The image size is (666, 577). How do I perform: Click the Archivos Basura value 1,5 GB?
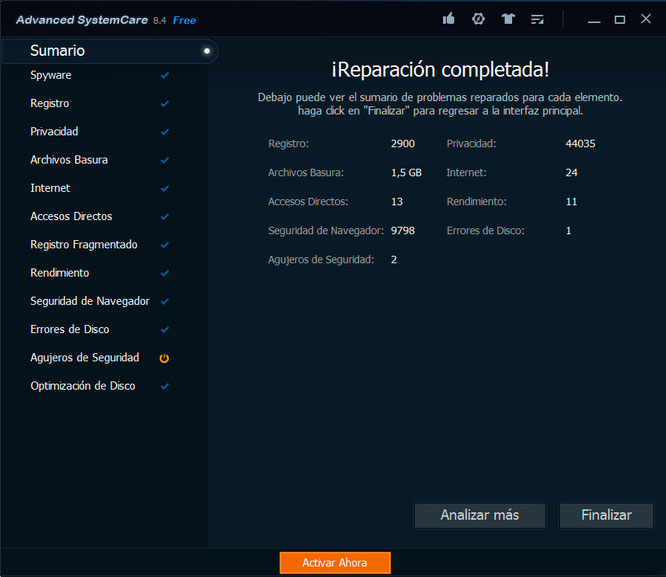click(x=406, y=173)
